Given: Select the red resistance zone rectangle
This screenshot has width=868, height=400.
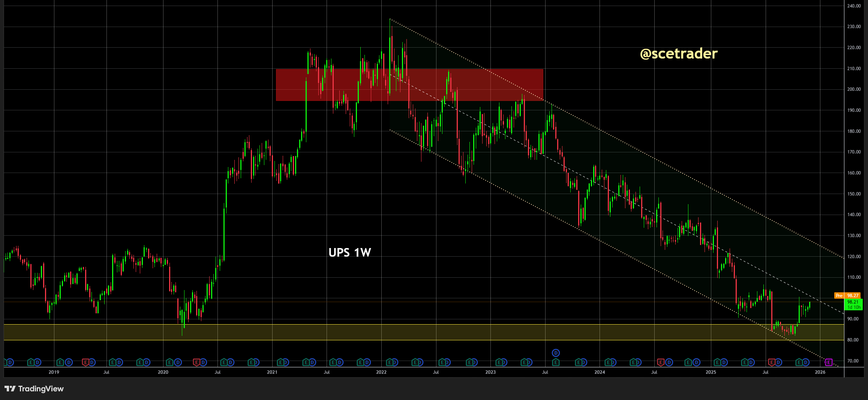Looking at the screenshot, I should click(409, 85).
